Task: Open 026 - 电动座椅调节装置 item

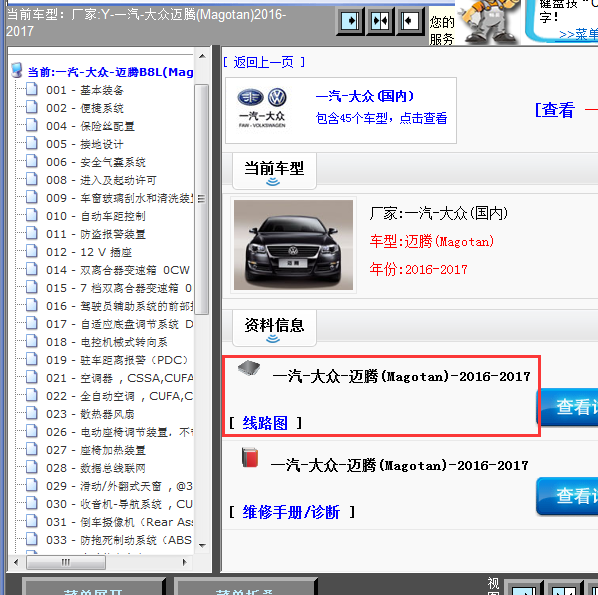Action: [x=120, y=432]
